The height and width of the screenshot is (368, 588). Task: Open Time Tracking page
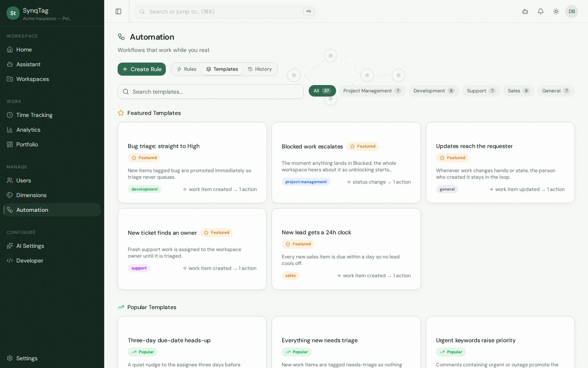(52, 115)
